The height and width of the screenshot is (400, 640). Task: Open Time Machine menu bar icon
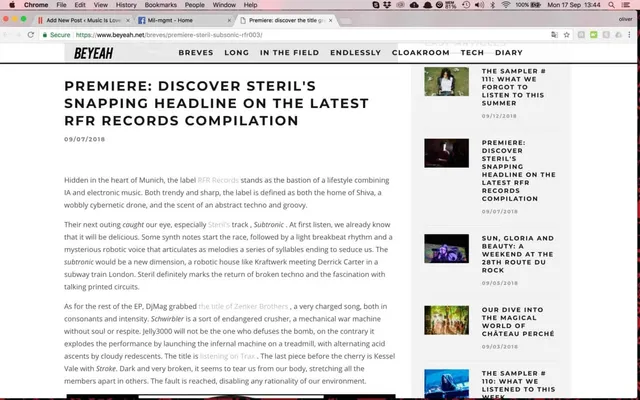point(466,5)
